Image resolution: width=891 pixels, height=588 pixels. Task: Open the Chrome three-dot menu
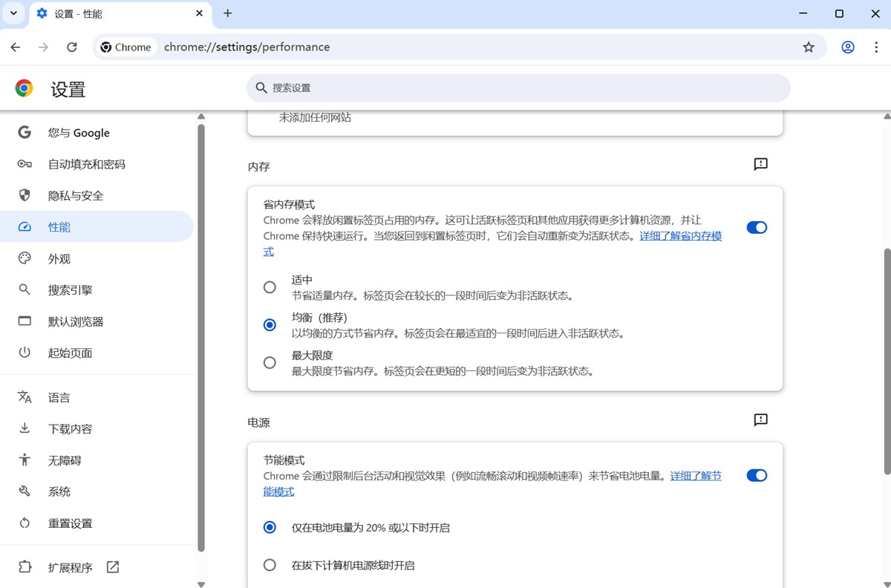point(876,47)
